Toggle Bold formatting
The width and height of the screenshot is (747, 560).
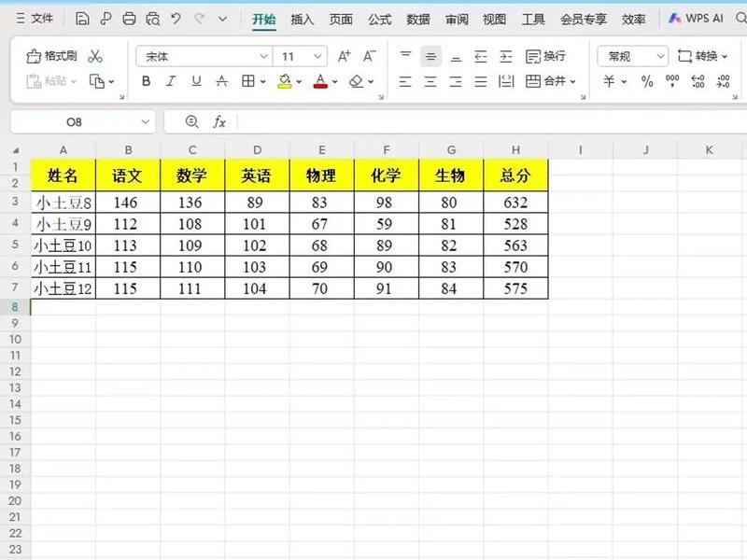pyautogui.click(x=147, y=81)
